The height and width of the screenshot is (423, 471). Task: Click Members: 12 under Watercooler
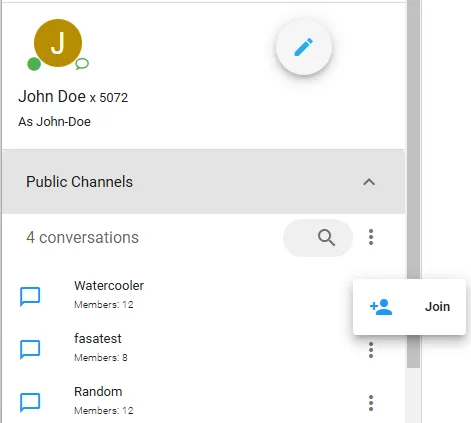pos(104,305)
